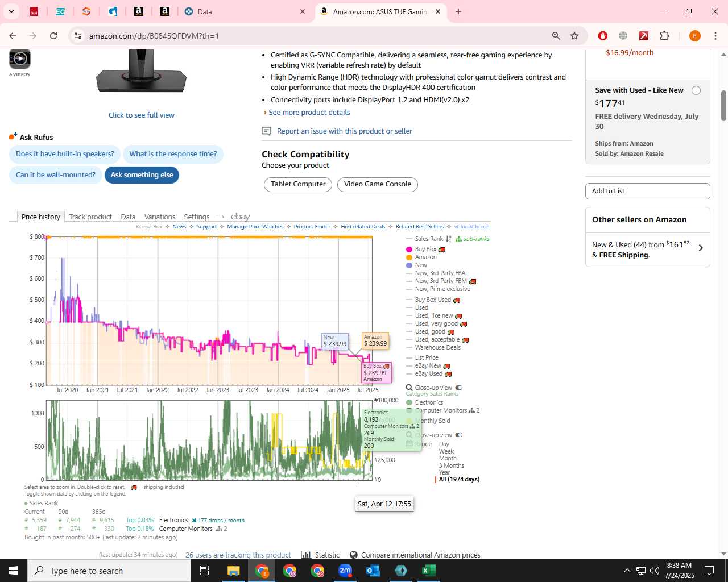Image resolution: width=728 pixels, height=582 pixels.
Task: Open the ebay tab in Keepa
Action: pyautogui.click(x=240, y=217)
